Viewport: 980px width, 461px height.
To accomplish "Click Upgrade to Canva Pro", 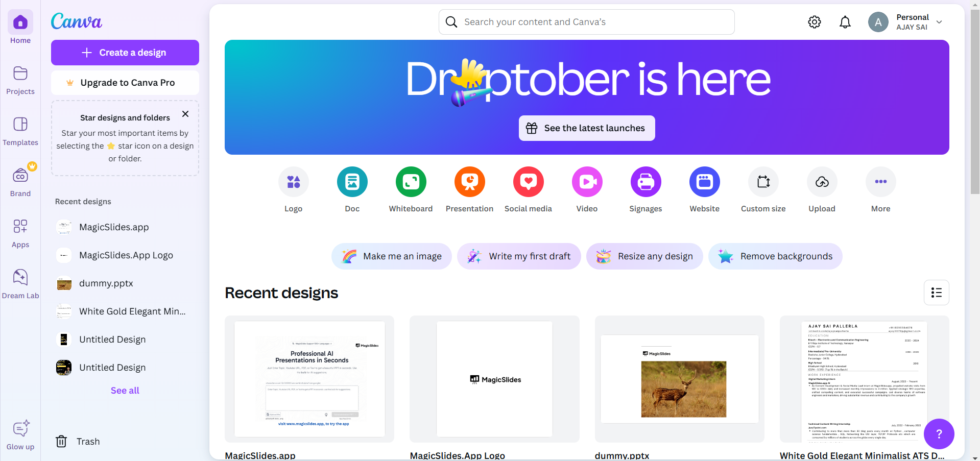I will pos(125,83).
